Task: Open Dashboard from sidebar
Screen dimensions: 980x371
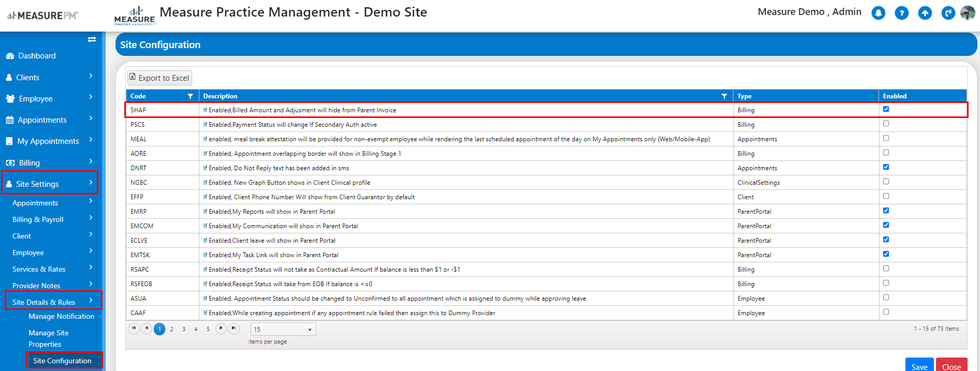Action: tap(31, 56)
